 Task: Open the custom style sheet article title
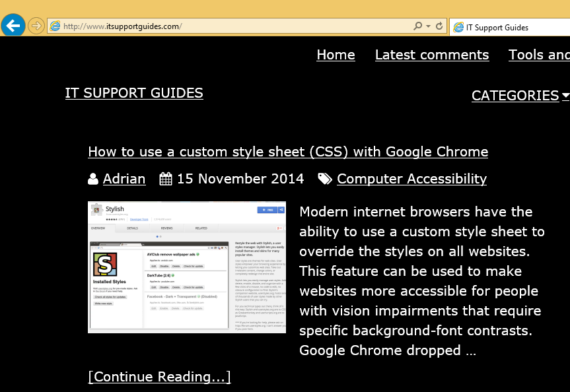point(288,152)
